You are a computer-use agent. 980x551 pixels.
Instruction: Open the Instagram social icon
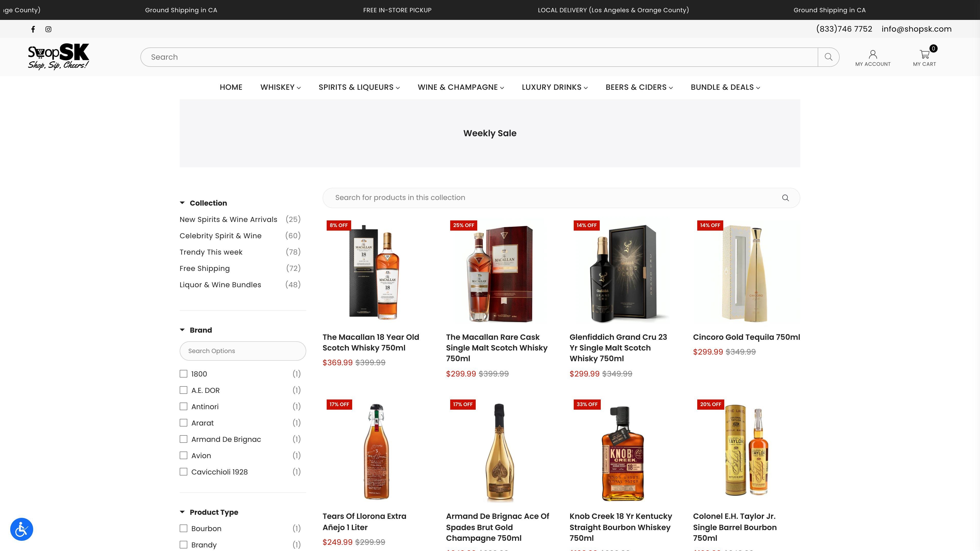click(x=48, y=29)
